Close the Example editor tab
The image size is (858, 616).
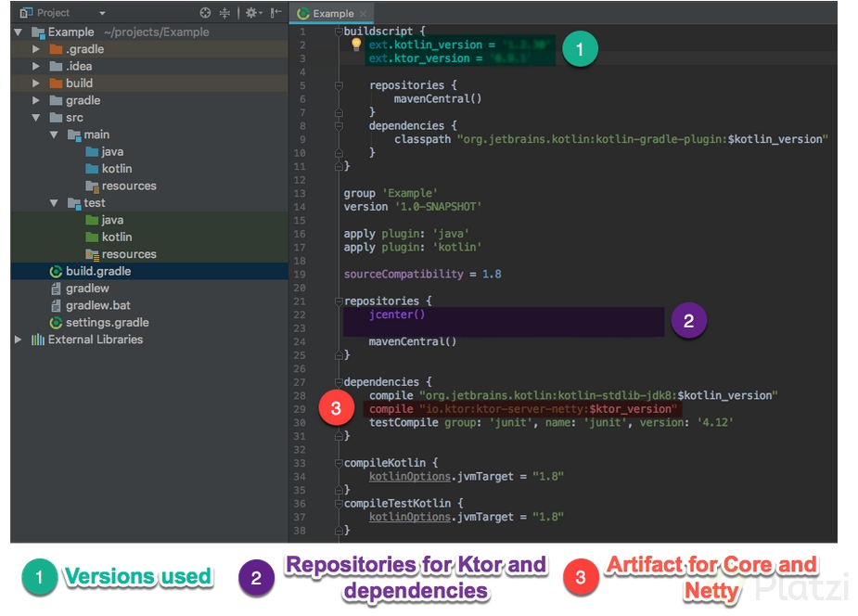click(x=364, y=14)
